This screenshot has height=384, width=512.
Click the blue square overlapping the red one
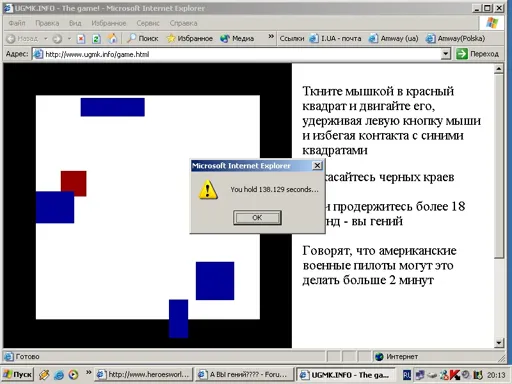pos(55,207)
